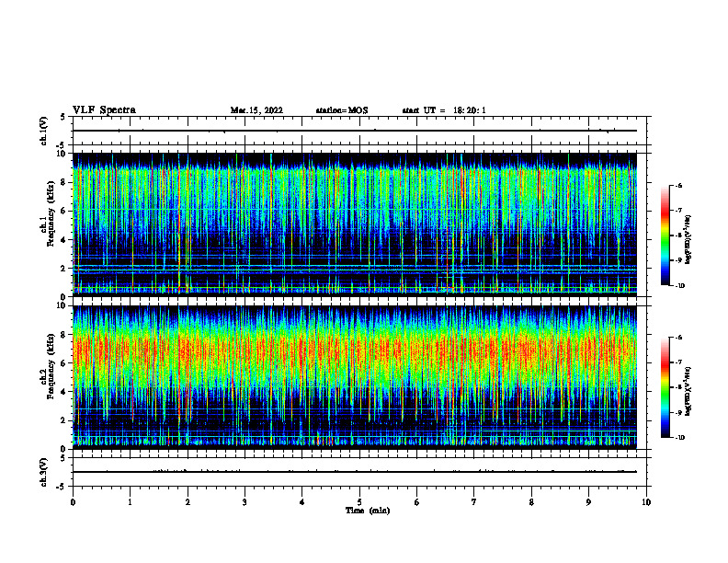Select the ch.2 colorbar log(PSD) unit label
Viewport: 728px width, 563px height.
688,391
